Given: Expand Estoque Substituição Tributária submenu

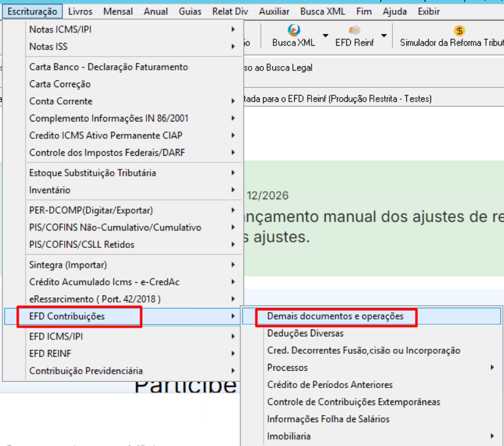Looking at the screenshot, I should click(x=122, y=173).
